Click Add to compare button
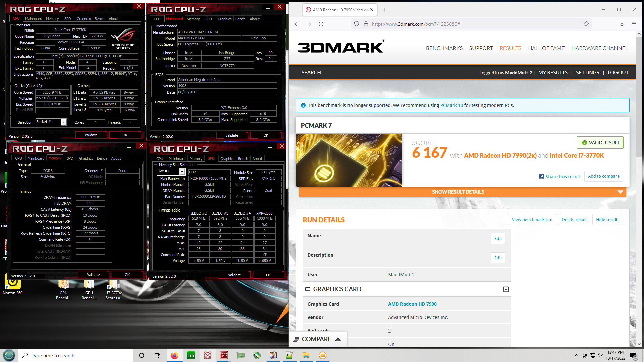This screenshot has width=644, height=362. pos(603,176)
